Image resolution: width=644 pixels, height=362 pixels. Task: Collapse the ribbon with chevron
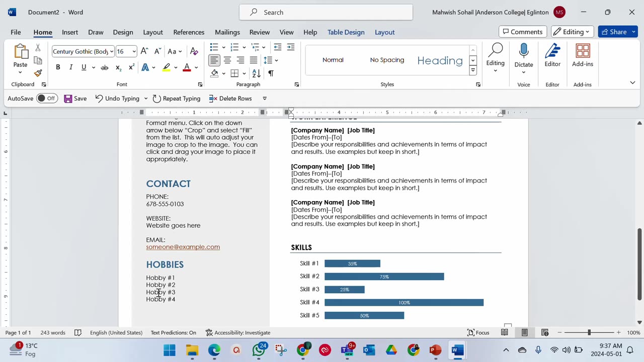(x=632, y=83)
